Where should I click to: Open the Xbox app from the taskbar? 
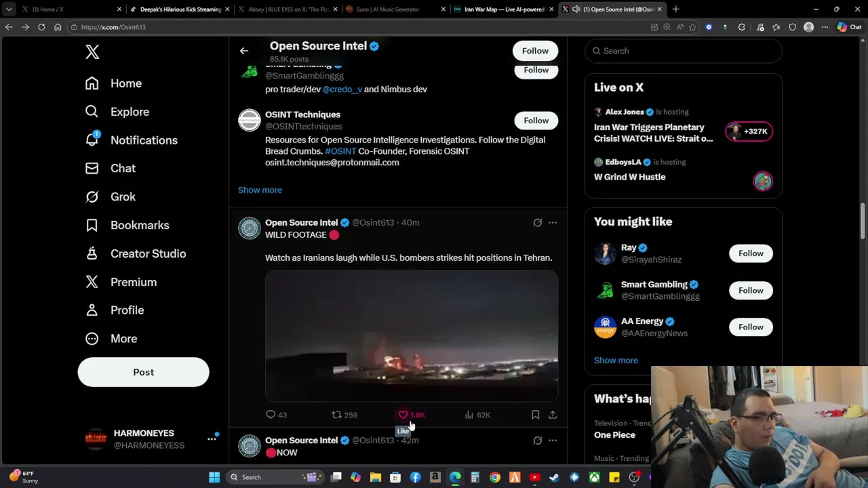point(595,477)
